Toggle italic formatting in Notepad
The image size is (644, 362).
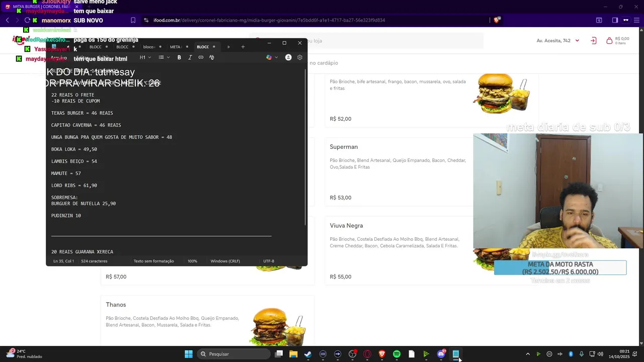[x=190, y=57]
